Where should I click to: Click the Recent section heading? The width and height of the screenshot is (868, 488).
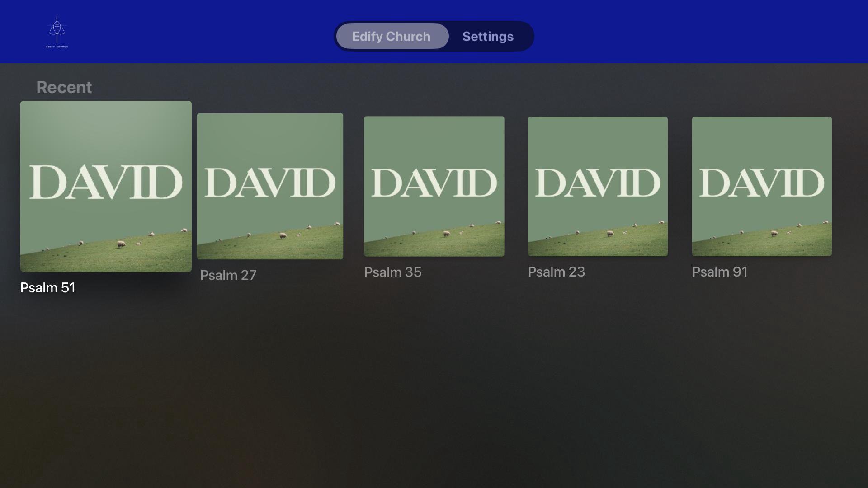64,87
